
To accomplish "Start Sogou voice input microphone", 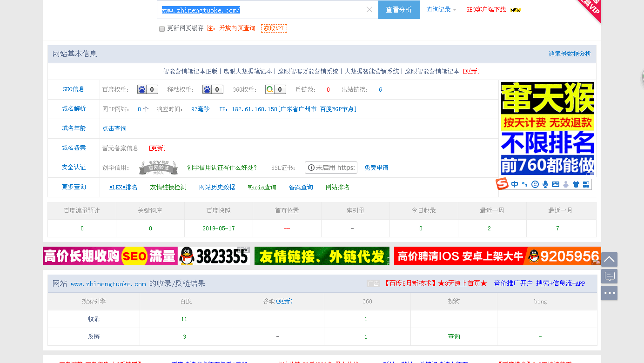I will point(545,184).
